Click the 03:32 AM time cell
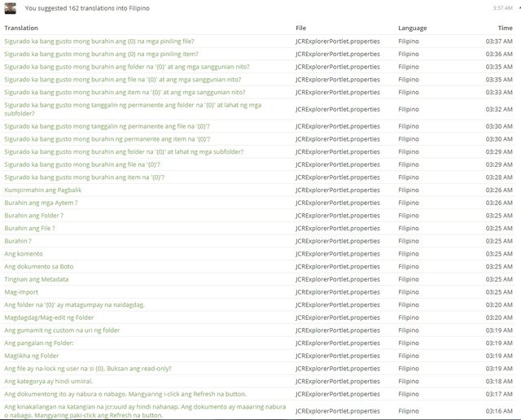521x420 pixels. (499, 109)
